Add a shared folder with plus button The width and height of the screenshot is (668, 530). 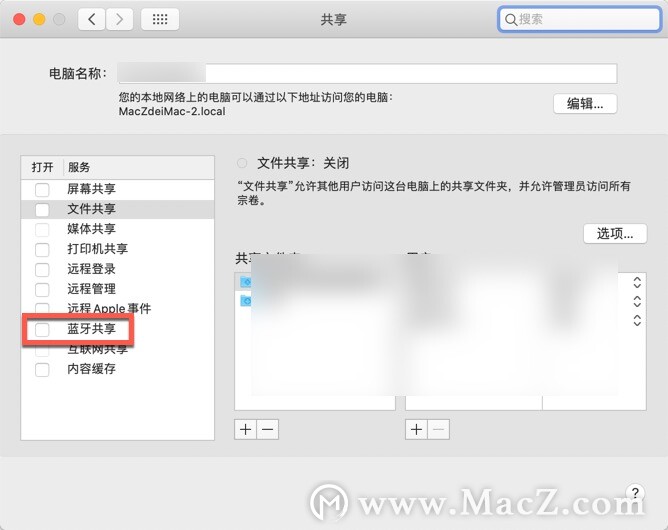245,429
